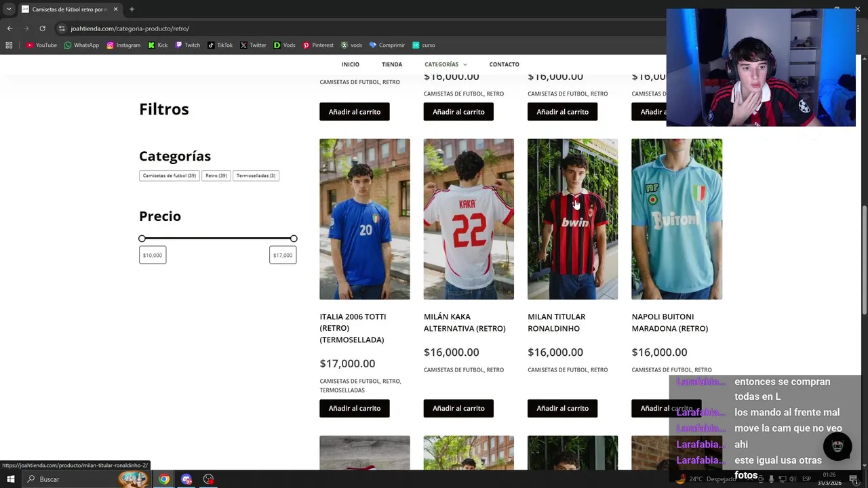
Task: Open the Instagram bookmark
Action: click(x=123, y=45)
